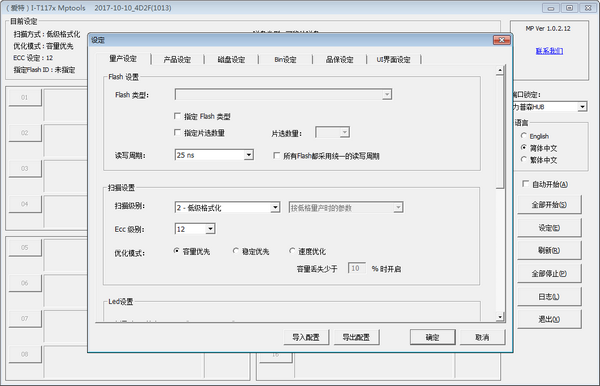Click port slot 04 button
The height and width of the screenshot is (386, 600).
point(25,204)
